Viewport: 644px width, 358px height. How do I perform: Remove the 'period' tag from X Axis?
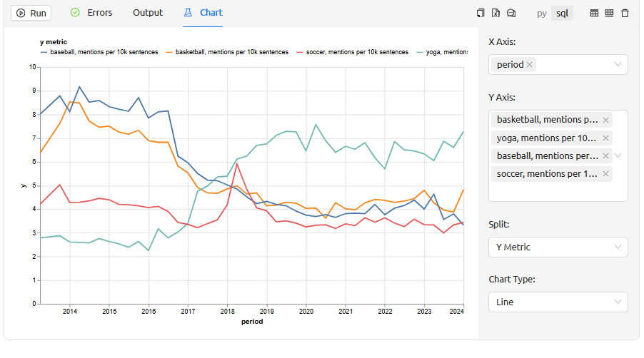coord(529,65)
